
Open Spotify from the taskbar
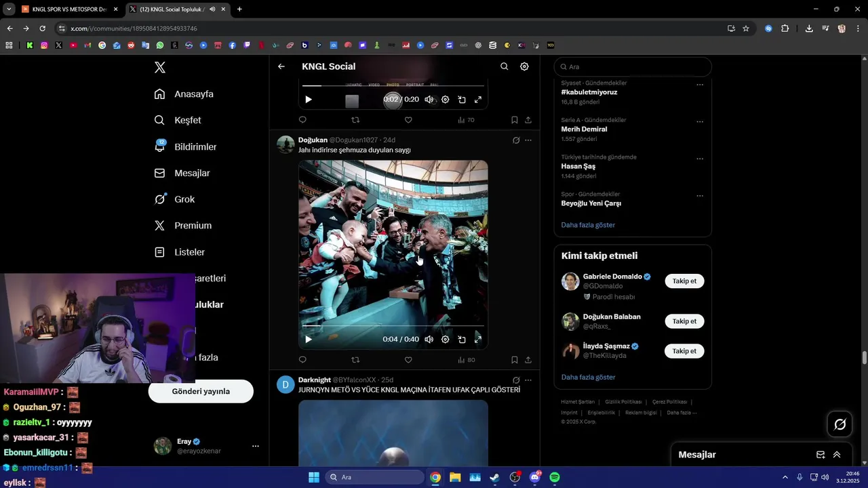click(555, 477)
